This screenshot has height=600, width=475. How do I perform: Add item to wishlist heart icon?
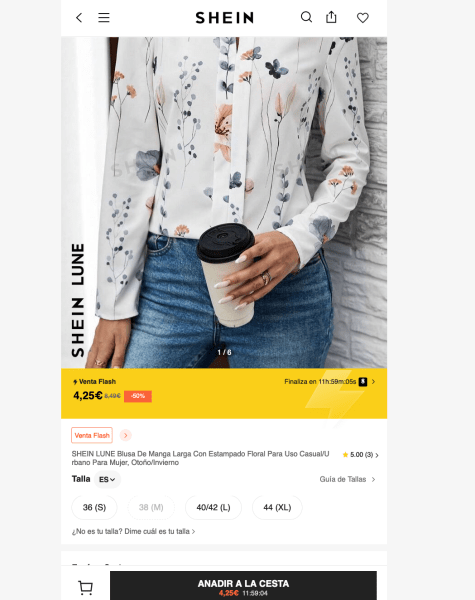tap(363, 18)
